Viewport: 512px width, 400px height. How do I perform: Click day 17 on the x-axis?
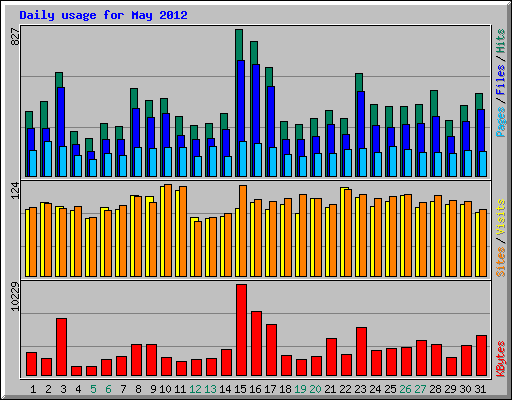click(x=270, y=389)
